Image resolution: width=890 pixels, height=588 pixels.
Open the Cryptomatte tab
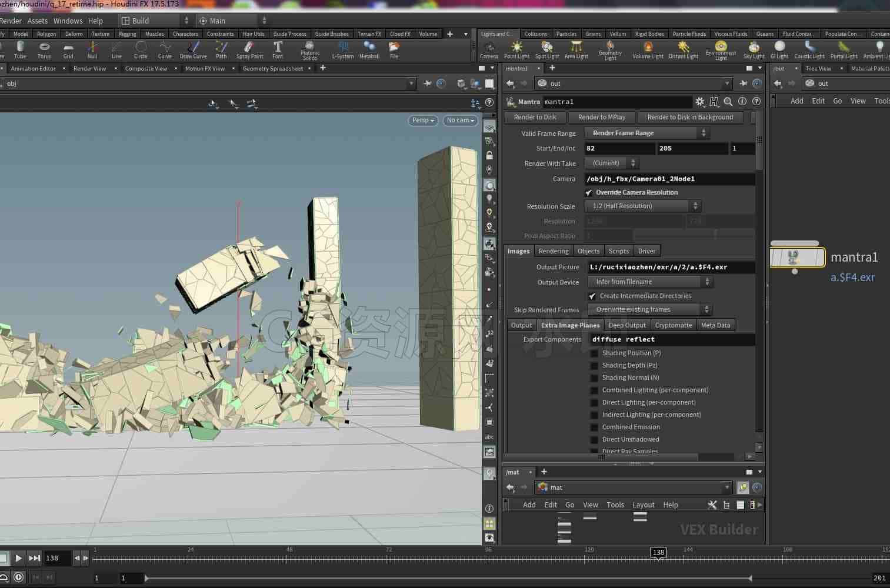674,325
